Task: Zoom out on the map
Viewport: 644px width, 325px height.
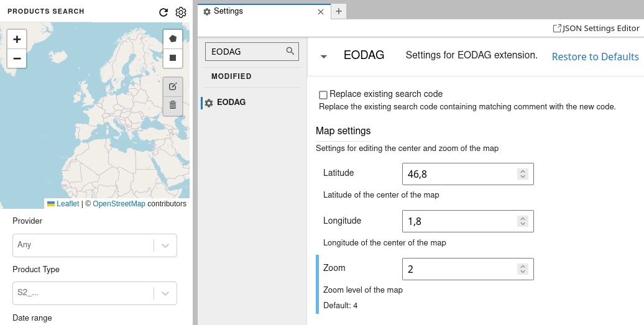Action: [17, 58]
